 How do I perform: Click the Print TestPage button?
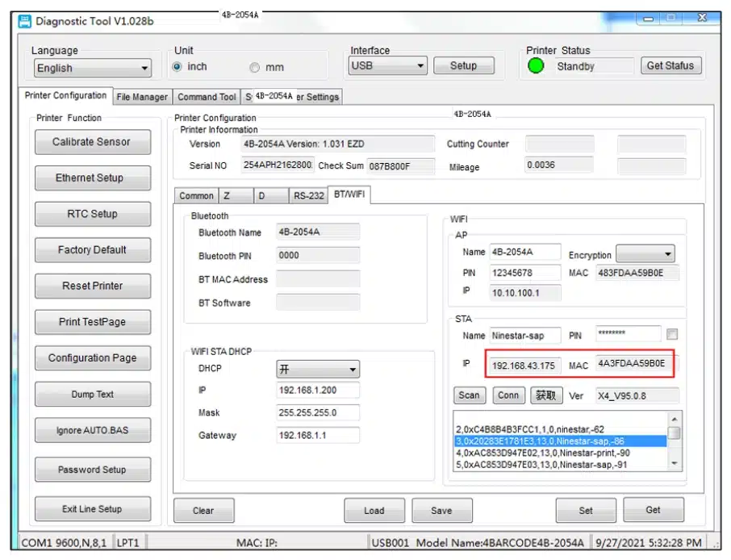click(x=92, y=322)
